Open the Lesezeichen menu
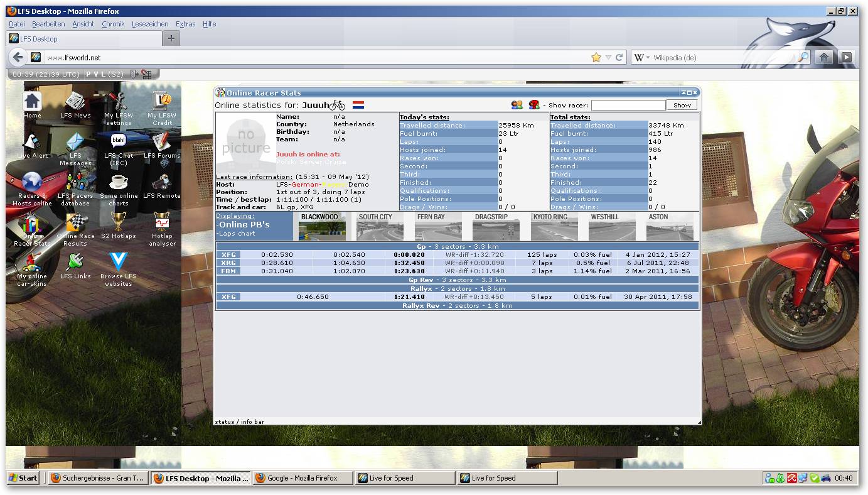The image size is (868, 495). click(150, 24)
